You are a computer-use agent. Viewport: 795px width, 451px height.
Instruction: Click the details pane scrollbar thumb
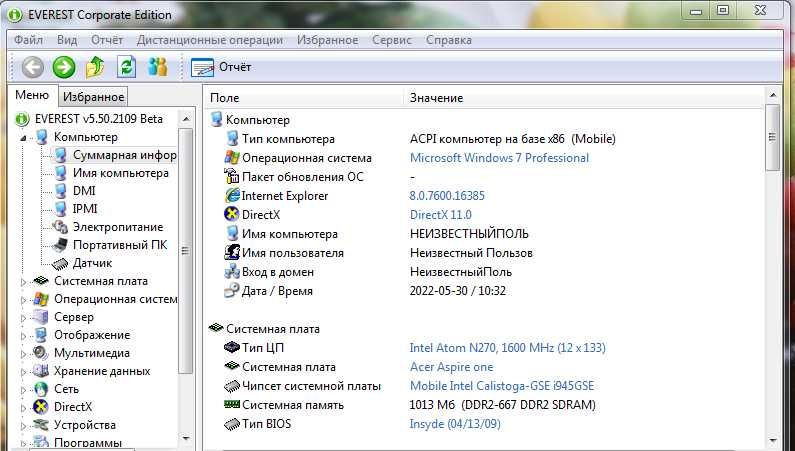click(773, 137)
